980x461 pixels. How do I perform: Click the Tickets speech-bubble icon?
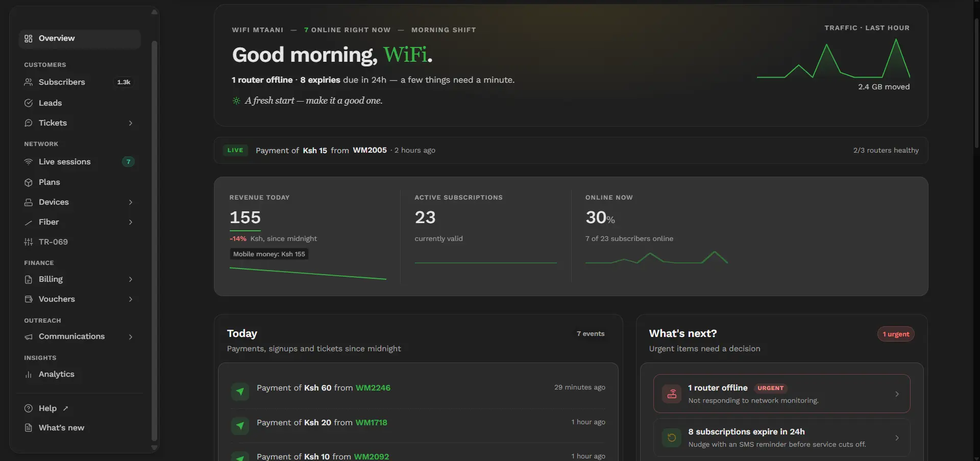[29, 123]
